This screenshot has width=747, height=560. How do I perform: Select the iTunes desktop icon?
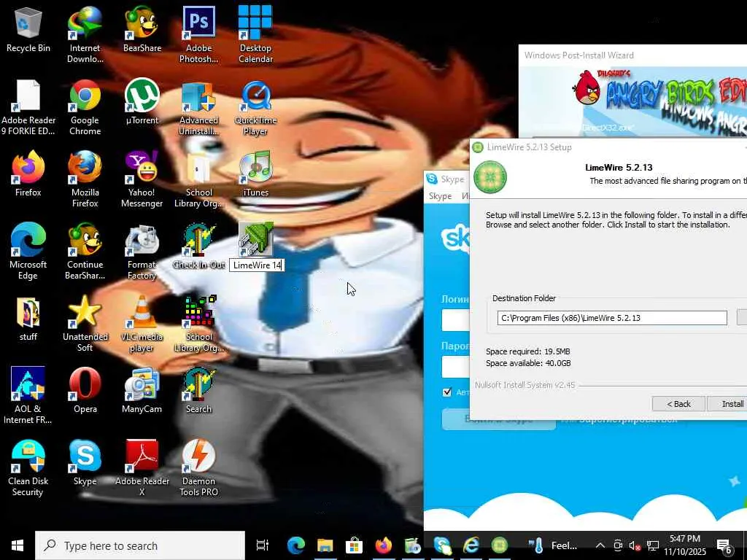tap(256, 174)
